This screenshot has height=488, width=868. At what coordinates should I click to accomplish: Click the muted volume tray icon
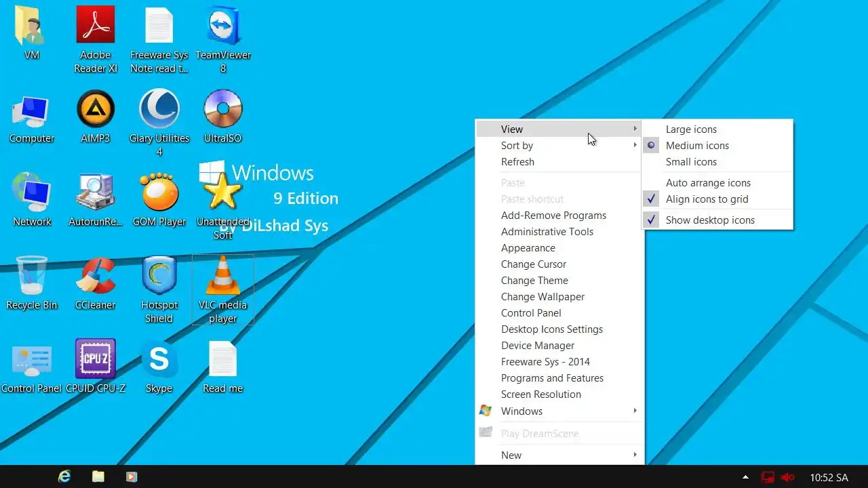click(788, 477)
